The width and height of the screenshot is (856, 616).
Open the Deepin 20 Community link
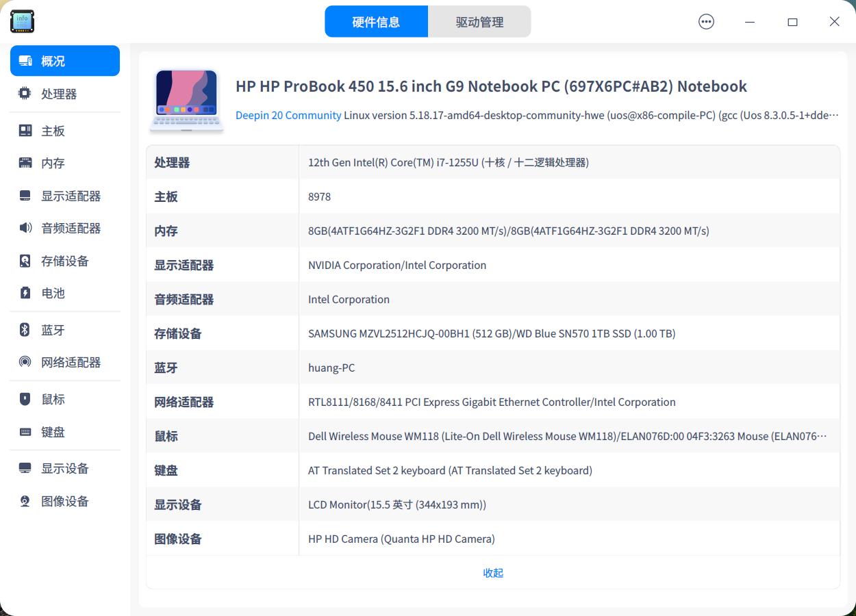(288, 115)
